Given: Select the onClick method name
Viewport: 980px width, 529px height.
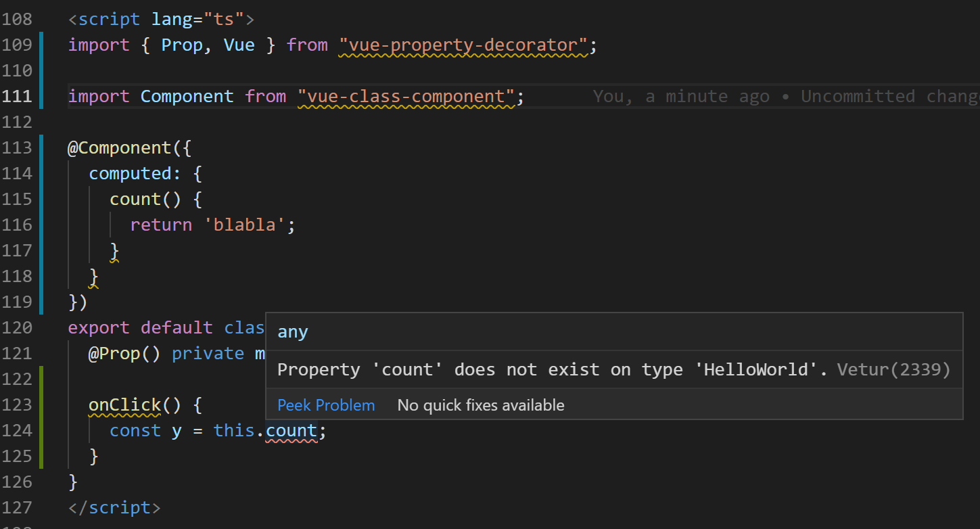Looking at the screenshot, I should pyautogui.click(x=124, y=405).
